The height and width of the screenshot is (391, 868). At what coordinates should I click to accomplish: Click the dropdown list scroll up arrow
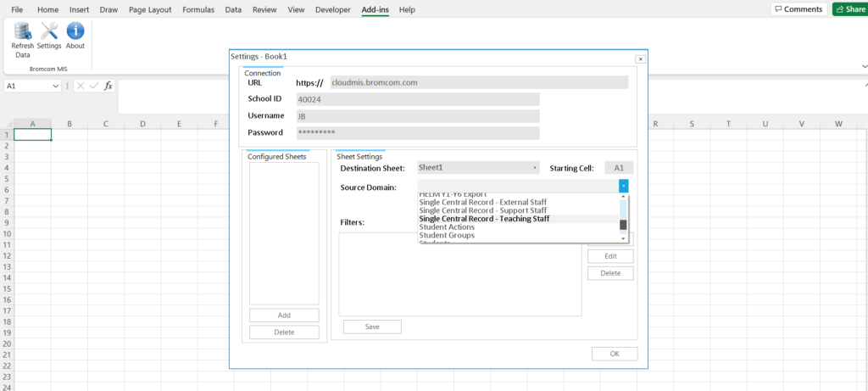click(623, 196)
